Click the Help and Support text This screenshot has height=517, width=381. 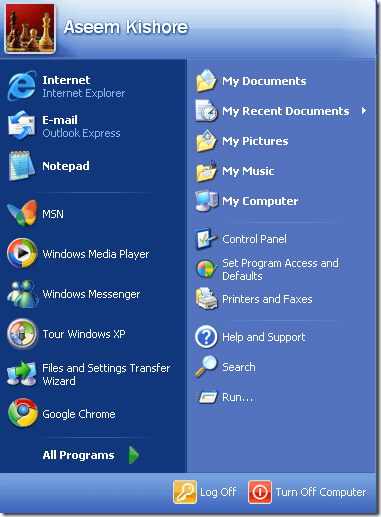pos(264,337)
